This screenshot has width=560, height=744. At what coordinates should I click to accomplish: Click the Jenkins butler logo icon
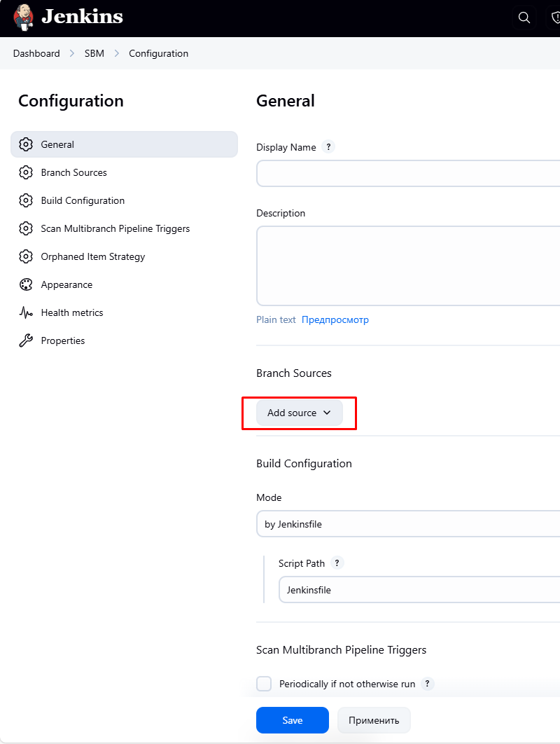pos(24,17)
